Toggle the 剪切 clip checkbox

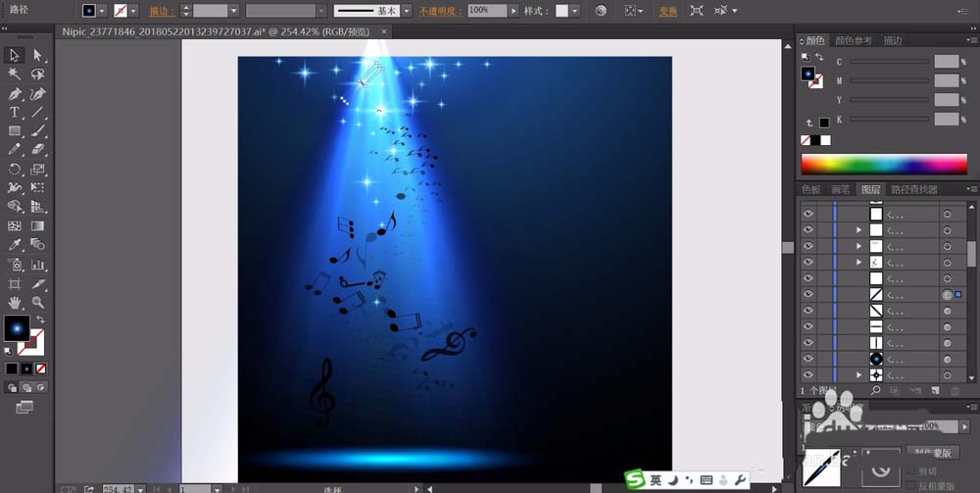[911, 471]
